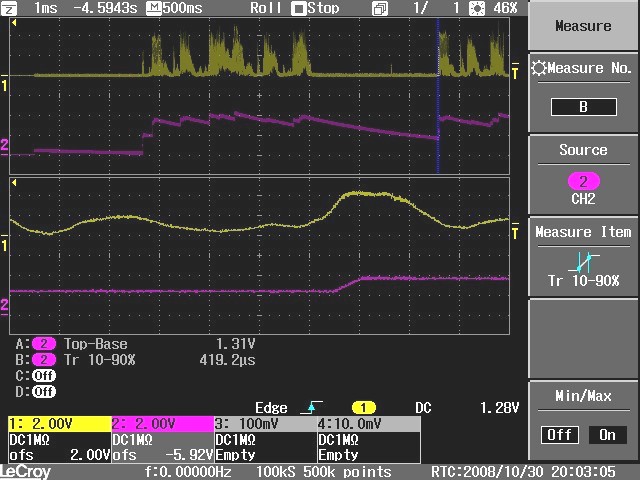
Task: Open the Measure No. B selector
Action: [583, 92]
